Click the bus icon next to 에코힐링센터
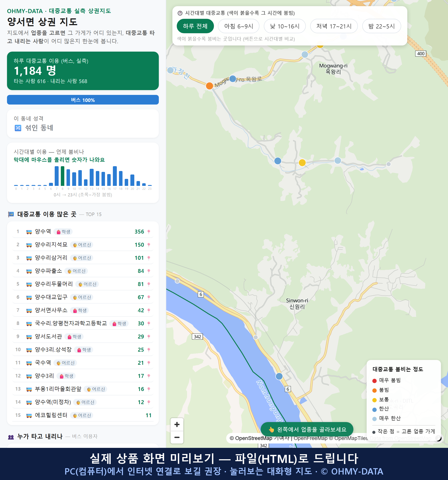 [29, 415]
